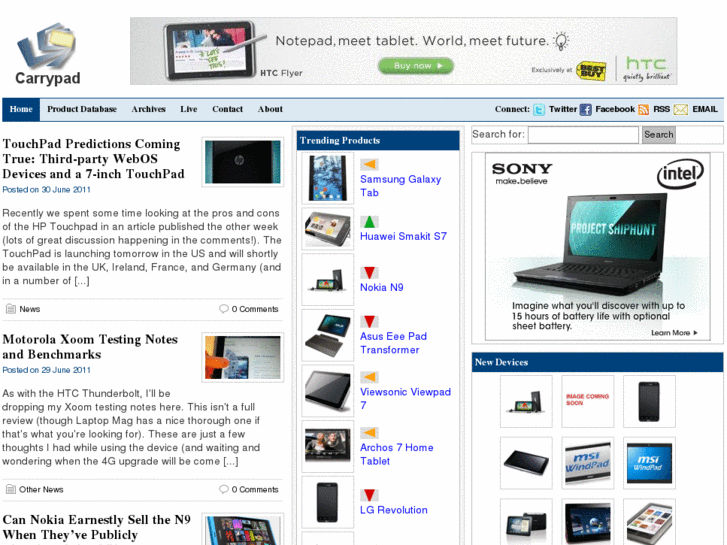The image size is (727, 545).
Task: Open the LG Revolution link
Action: click(x=394, y=510)
